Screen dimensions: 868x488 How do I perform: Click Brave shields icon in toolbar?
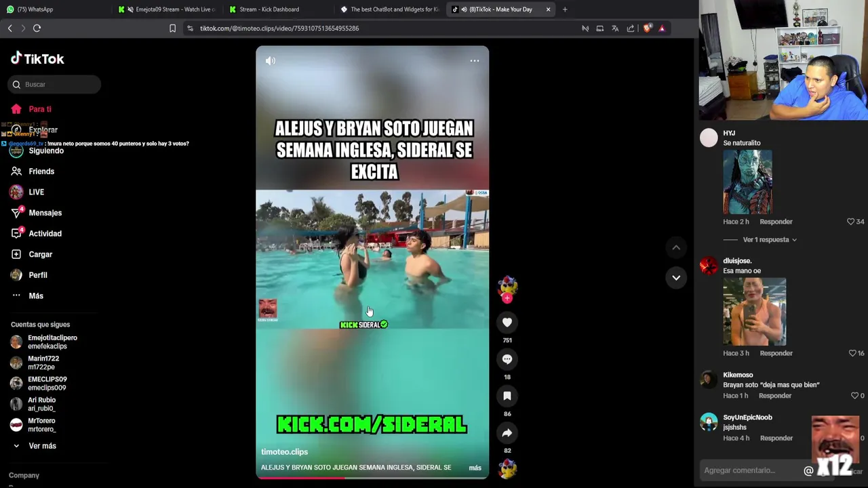[647, 28]
